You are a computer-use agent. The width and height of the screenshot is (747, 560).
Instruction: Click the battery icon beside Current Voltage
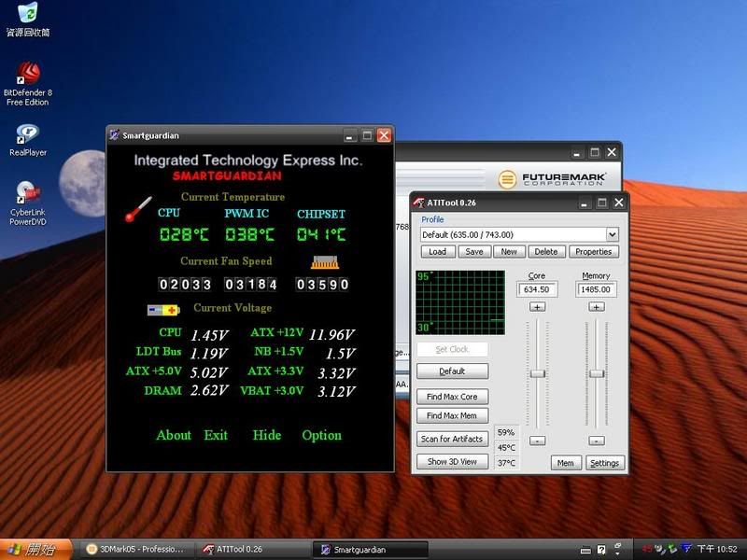coord(162,310)
